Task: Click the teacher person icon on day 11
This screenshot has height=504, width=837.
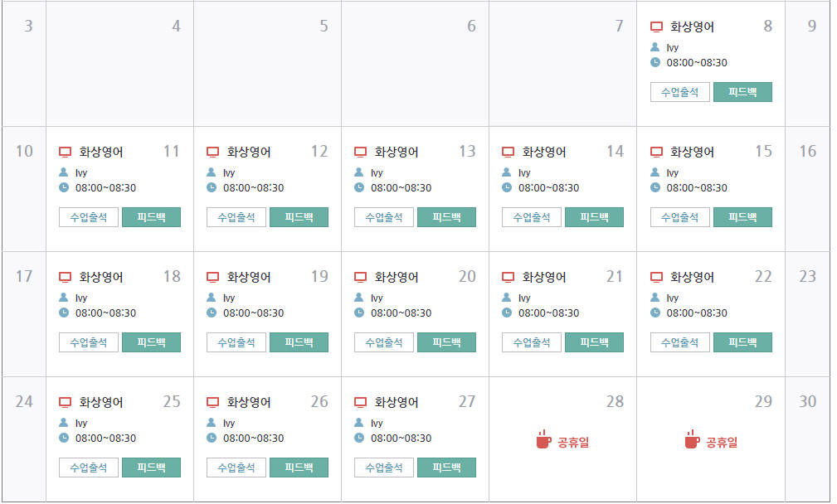Action: (x=65, y=172)
